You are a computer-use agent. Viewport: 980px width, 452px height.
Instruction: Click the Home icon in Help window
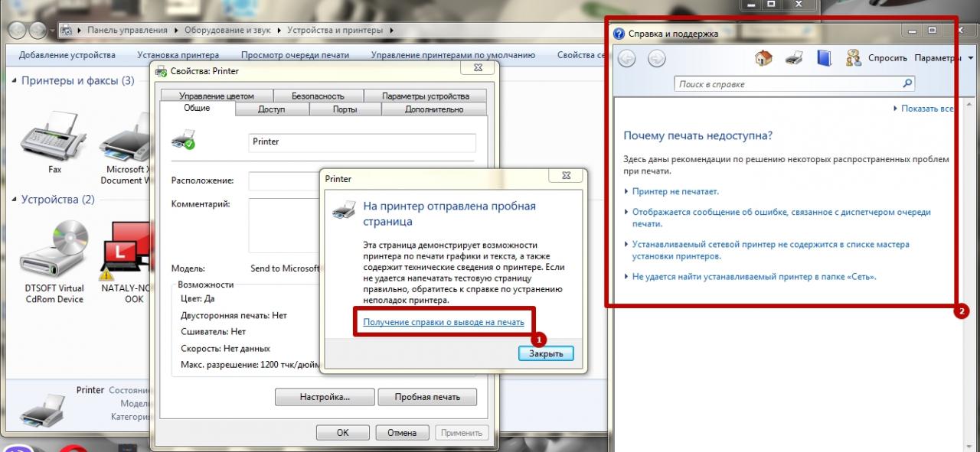763,58
